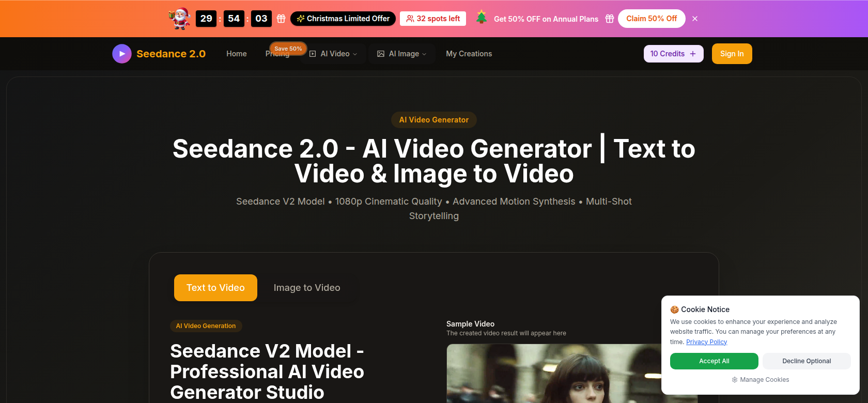The height and width of the screenshot is (403, 868).
Task: Switch to the Image to Video tab
Action: click(x=307, y=288)
